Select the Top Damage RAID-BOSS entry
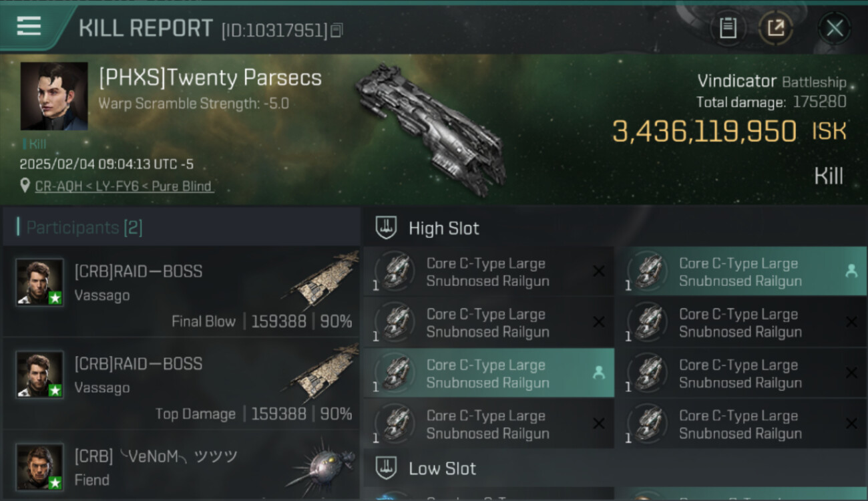Viewport: 868px width, 501px height. click(x=182, y=383)
